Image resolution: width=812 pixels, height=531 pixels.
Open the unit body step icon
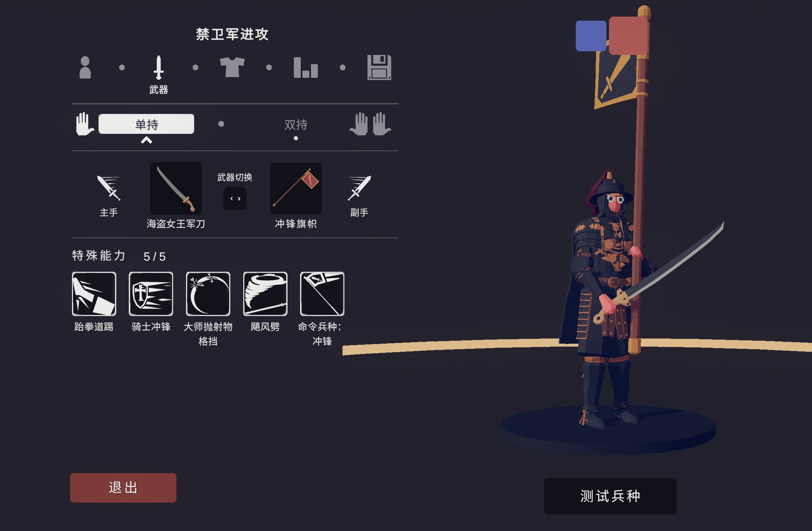85,67
